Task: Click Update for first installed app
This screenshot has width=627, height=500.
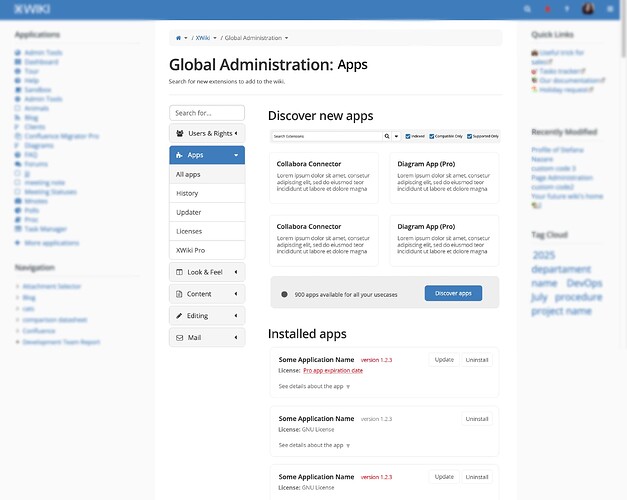Action: (x=444, y=360)
